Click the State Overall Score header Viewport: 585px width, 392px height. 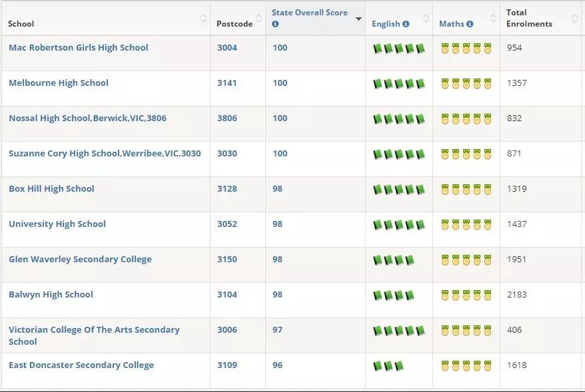pyautogui.click(x=310, y=13)
